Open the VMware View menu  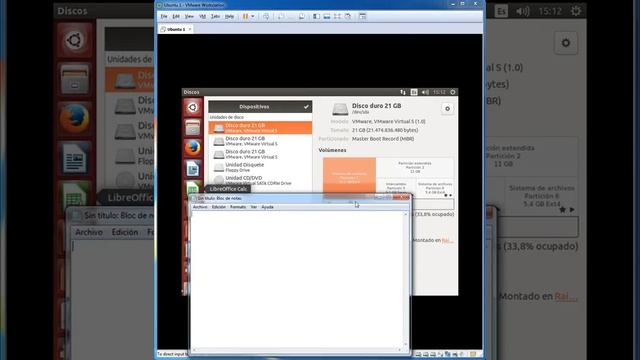point(189,16)
